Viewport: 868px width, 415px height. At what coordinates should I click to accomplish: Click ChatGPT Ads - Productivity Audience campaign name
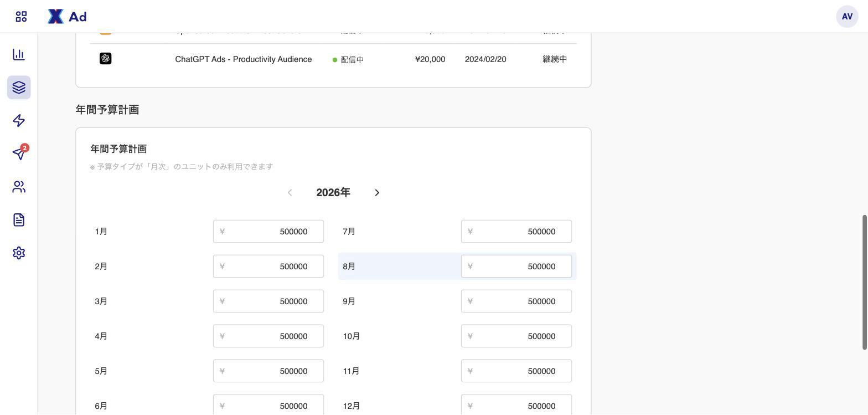pyautogui.click(x=244, y=59)
